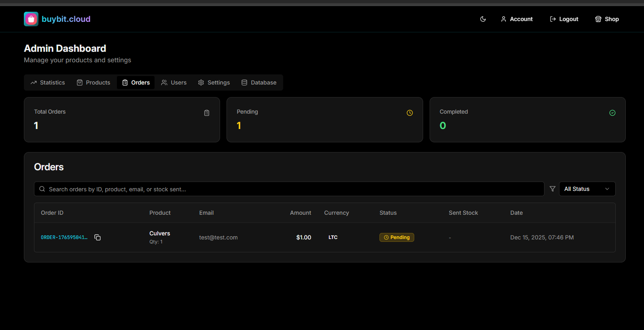Open the Account page
The image size is (644, 330).
pyautogui.click(x=517, y=19)
